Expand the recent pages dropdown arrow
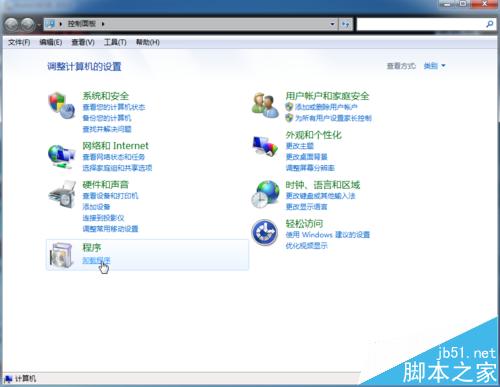This screenshot has width=500, height=387. [39, 25]
